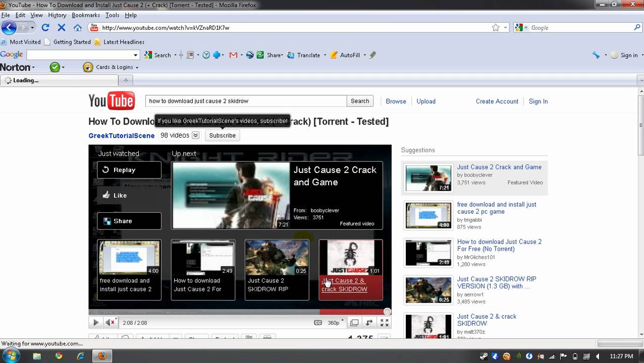The width and height of the screenshot is (644, 363).
Task: Open Internet Explorer from the taskbar
Action: (81, 356)
